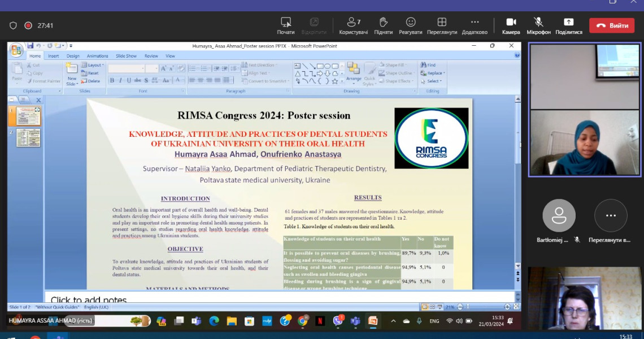Viewport: 644px width, 339px height.
Task: Click the Reset slide icon
Action: (x=90, y=73)
